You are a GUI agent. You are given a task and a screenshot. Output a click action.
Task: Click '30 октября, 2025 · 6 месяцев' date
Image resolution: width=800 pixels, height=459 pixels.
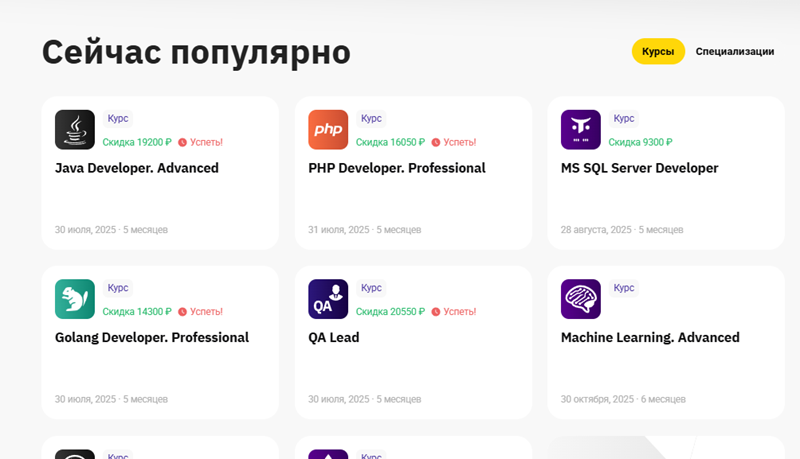[623, 399]
